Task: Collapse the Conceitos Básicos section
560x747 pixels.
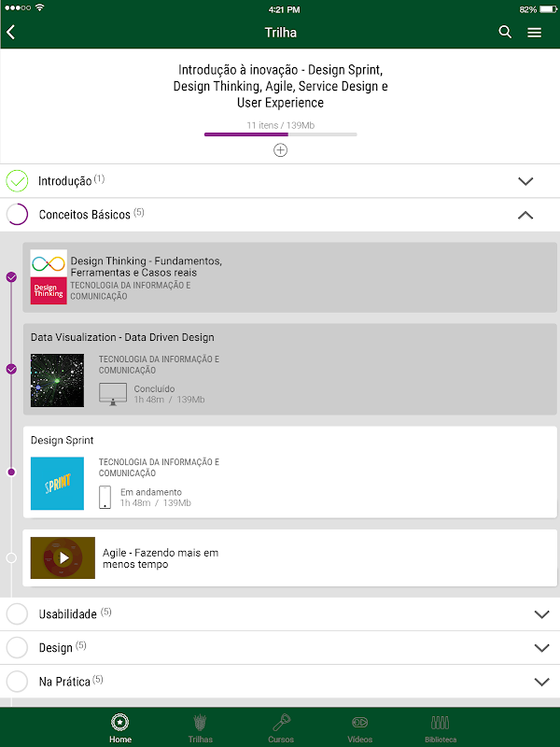Action: pos(525,215)
